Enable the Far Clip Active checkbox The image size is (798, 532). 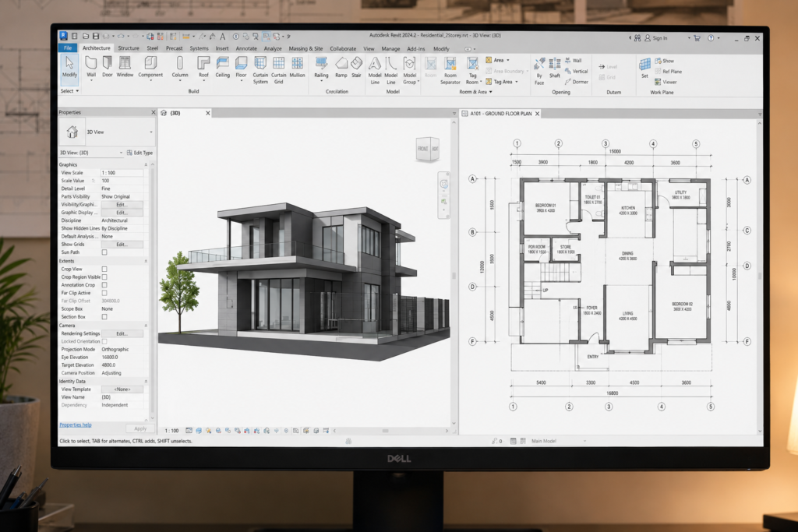104,293
